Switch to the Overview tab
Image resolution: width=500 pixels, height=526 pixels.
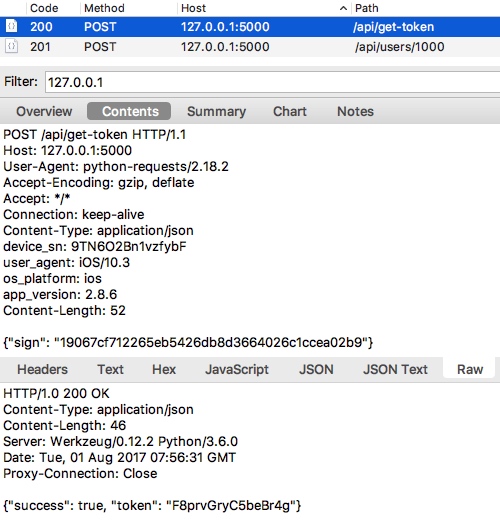tap(44, 111)
